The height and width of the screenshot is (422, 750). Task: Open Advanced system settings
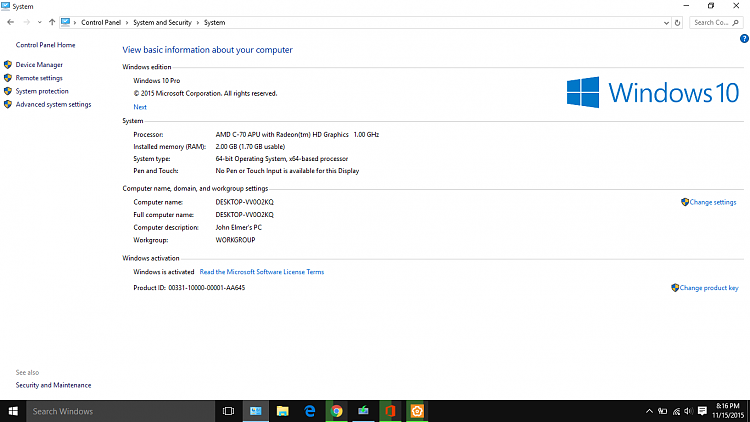point(53,104)
